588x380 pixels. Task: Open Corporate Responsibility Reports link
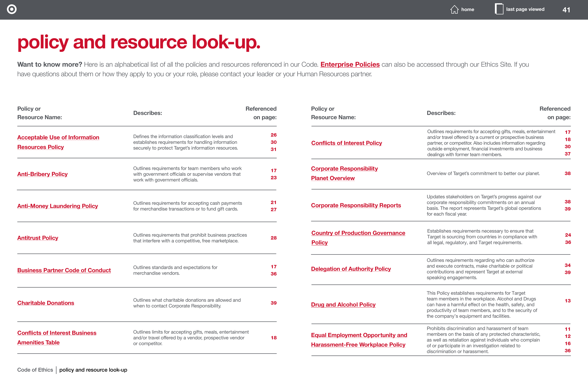tap(356, 205)
